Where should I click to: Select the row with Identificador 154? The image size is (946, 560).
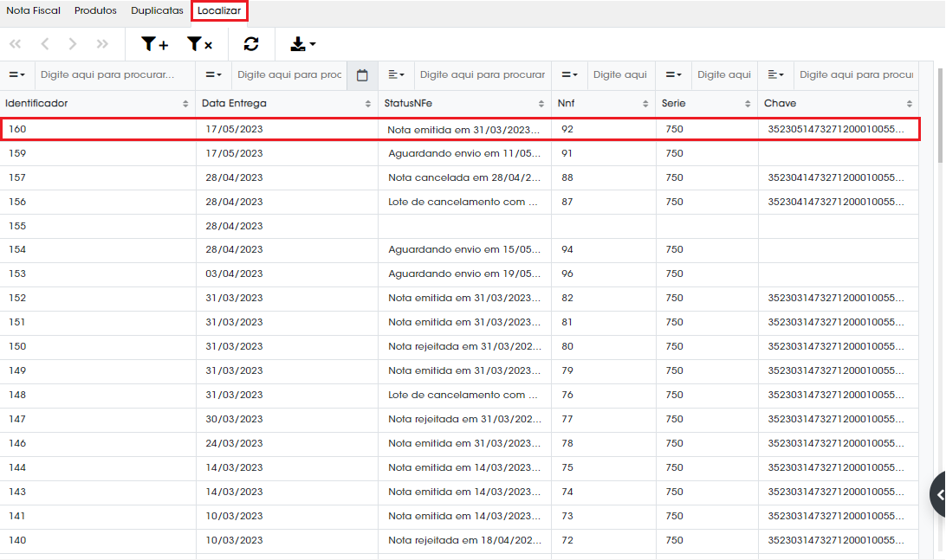pos(460,249)
